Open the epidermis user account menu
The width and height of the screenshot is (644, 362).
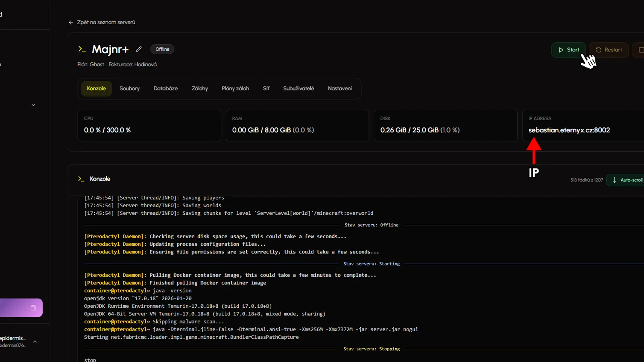click(18, 341)
